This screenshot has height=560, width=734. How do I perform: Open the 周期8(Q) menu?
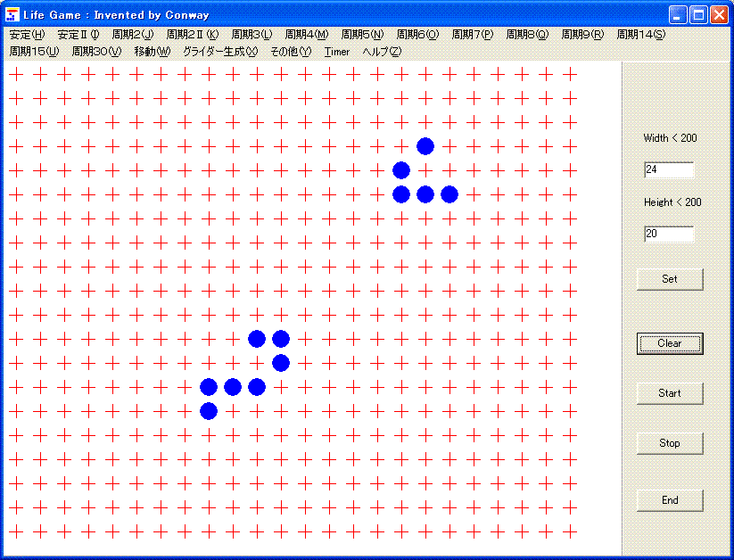pyautogui.click(x=527, y=34)
